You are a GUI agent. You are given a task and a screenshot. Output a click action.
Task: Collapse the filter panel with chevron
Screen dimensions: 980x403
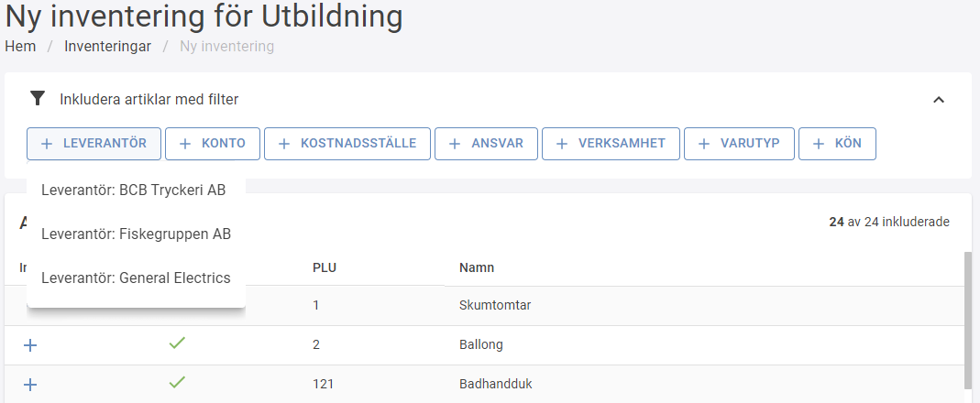[x=938, y=100]
